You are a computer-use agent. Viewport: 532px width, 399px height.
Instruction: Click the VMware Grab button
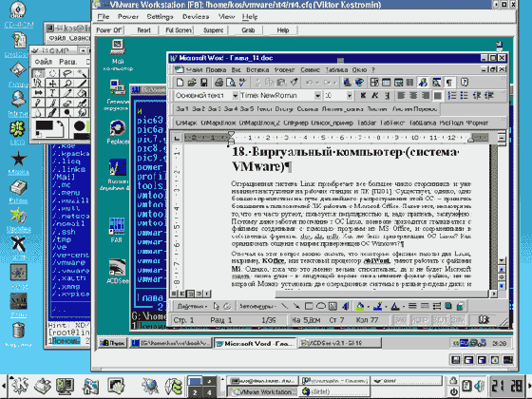(248, 30)
